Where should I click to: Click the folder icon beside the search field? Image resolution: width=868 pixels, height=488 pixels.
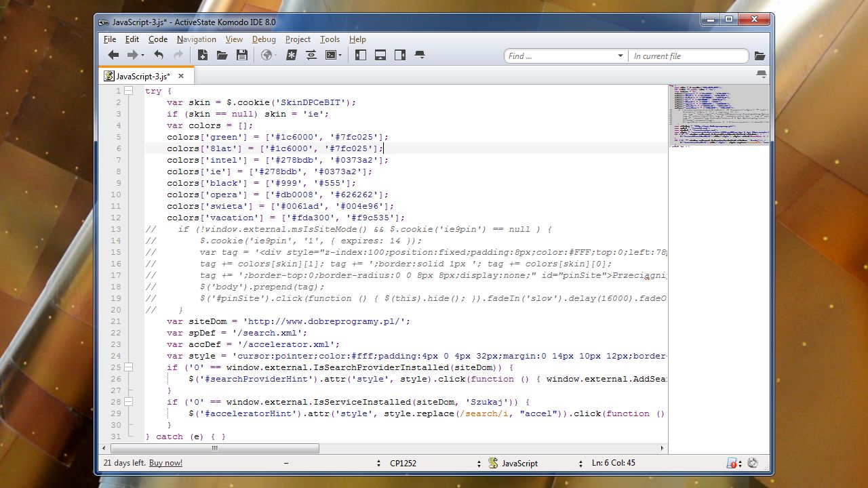click(x=759, y=56)
